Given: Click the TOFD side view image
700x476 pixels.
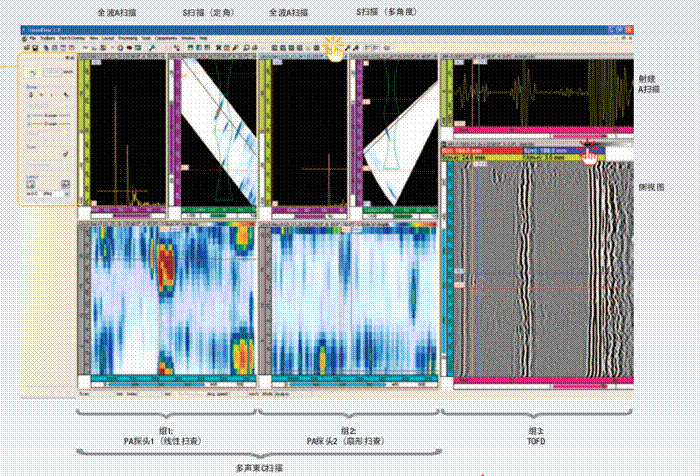Looking at the screenshot, I should [543, 269].
